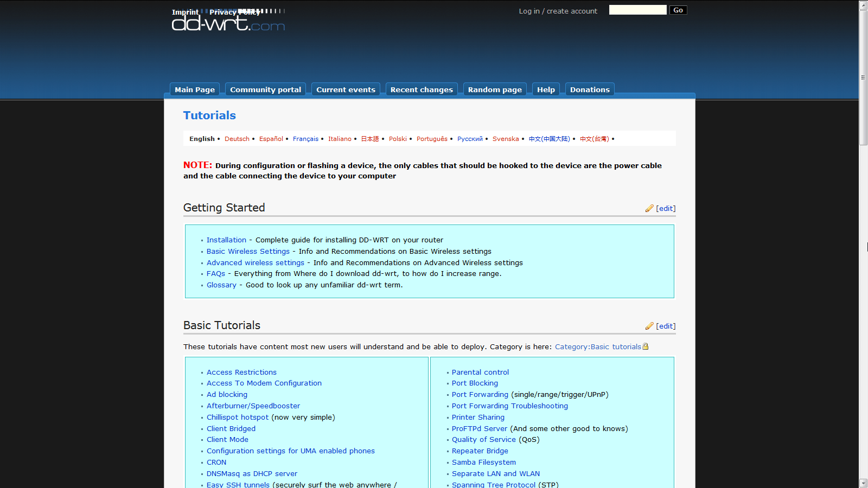
Task: Open Separate LAN and WLAN tutorial
Action: pyautogui.click(x=496, y=473)
